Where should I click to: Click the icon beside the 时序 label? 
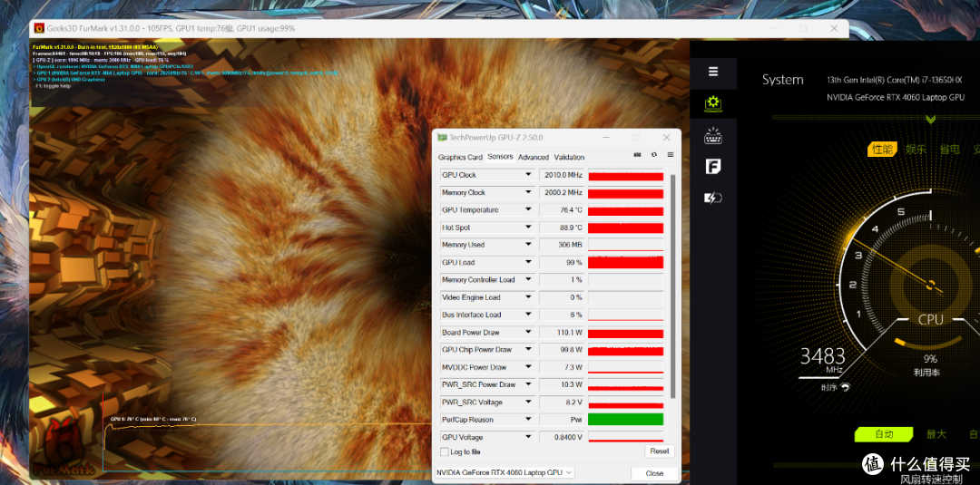click(x=845, y=387)
